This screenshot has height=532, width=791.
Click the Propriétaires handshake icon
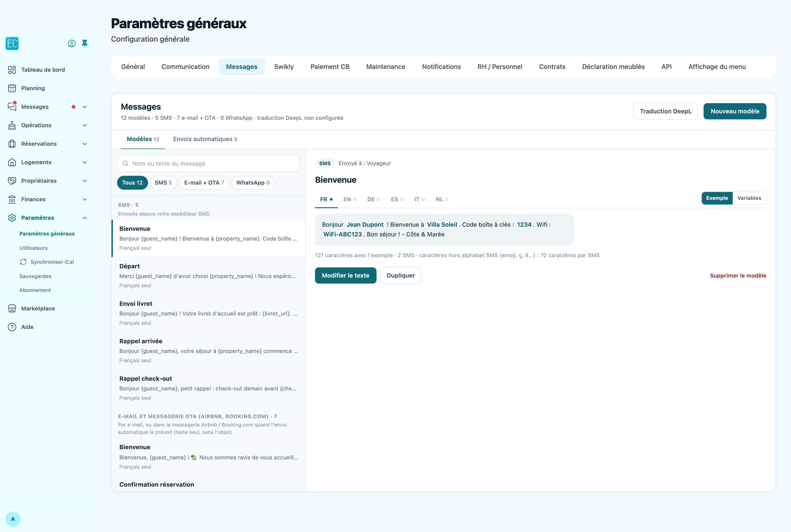click(x=12, y=181)
